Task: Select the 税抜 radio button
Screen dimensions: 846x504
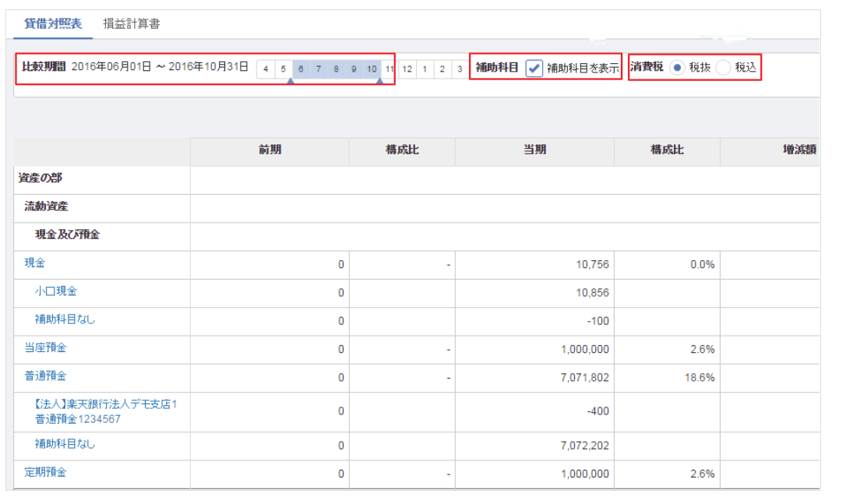Action: coord(677,68)
